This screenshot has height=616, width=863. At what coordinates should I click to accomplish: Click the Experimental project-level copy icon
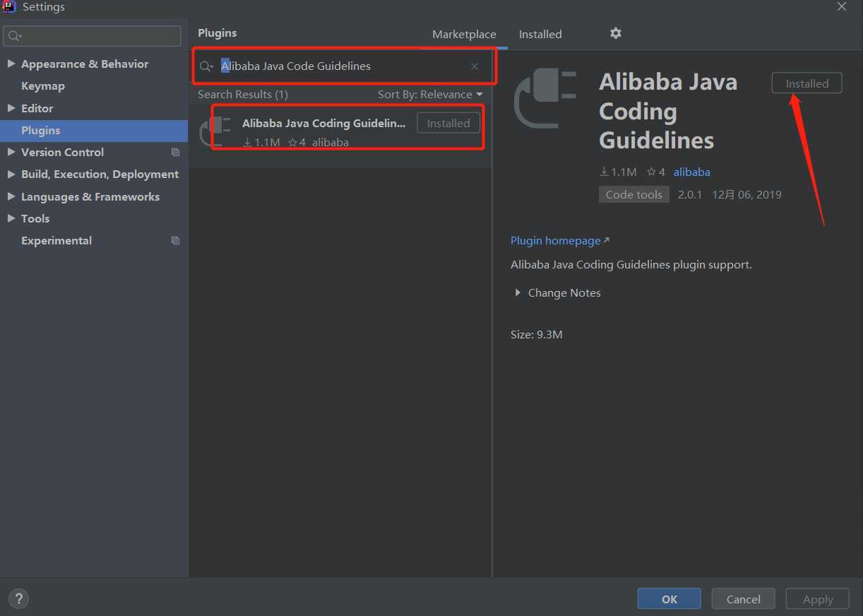coord(176,241)
